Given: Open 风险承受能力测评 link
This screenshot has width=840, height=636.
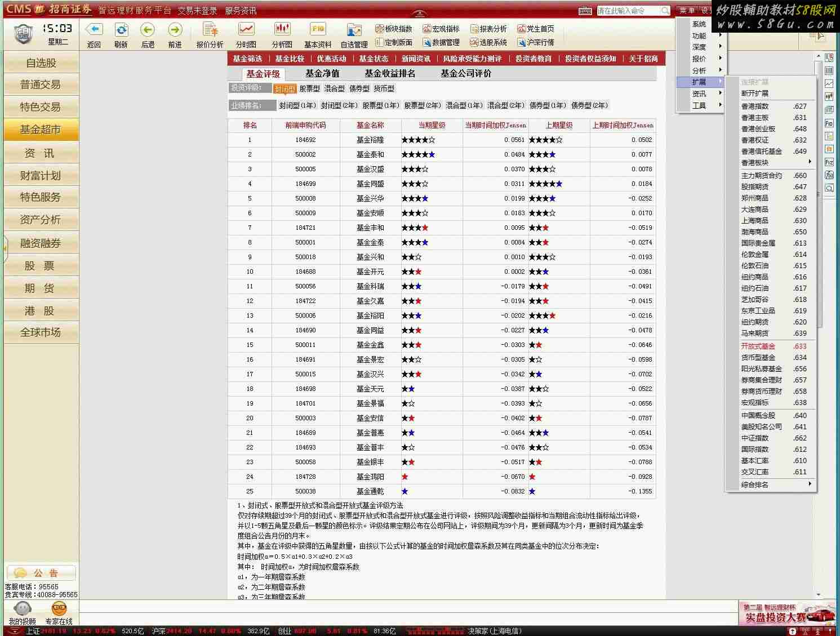Looking at the screenshot, I should 472,59.
